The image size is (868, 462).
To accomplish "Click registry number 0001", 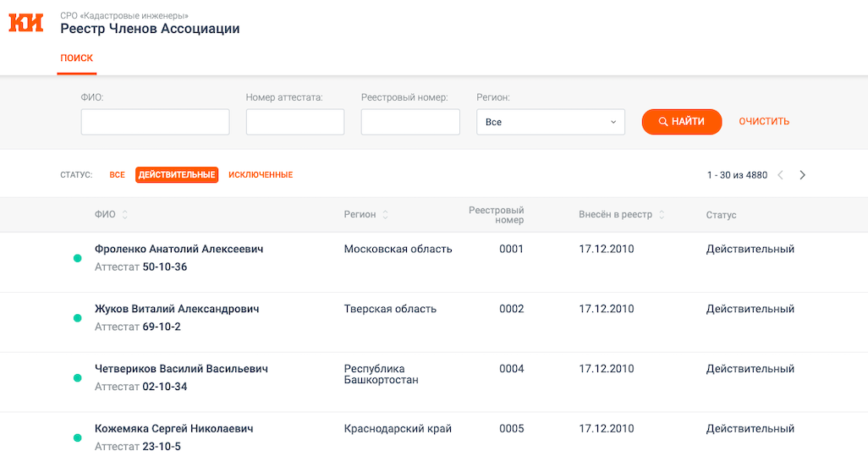I will (512, 250).
